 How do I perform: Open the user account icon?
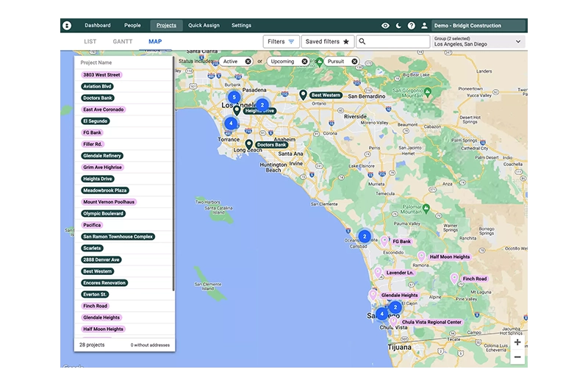click(424, 26)
